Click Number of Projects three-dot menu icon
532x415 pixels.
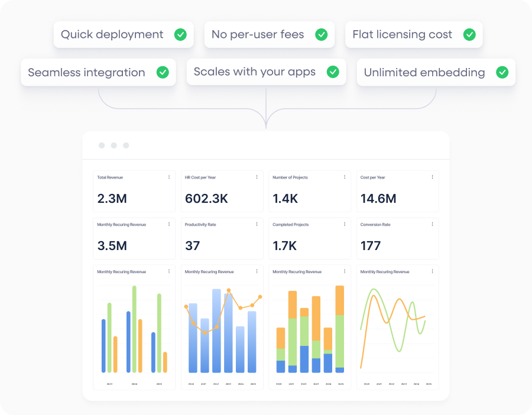coord(345,177)
